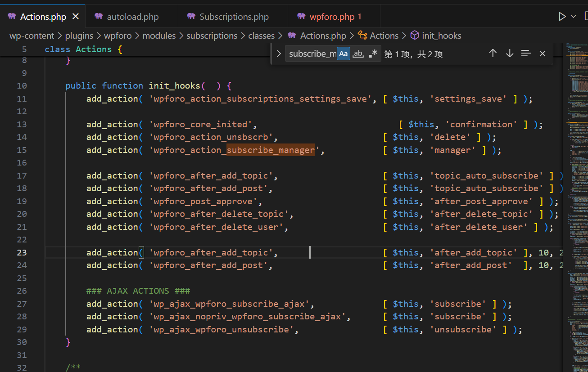
Task: Select the wpforo.php tab with 1 error
Action: pos(334,17)
